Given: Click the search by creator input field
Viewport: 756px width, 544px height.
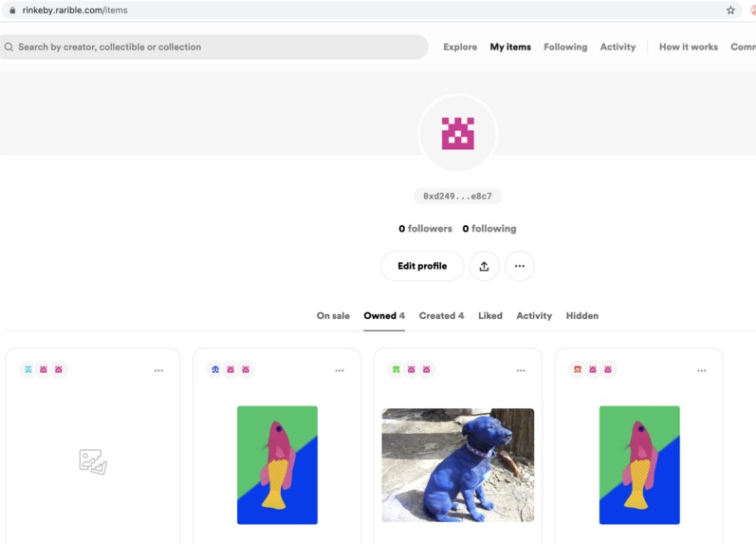Looking at the screenshot, I should click(212, 47).
